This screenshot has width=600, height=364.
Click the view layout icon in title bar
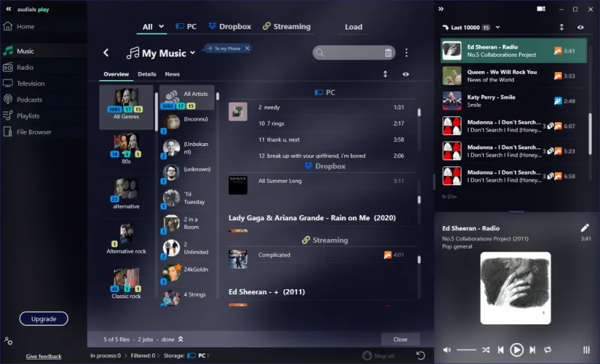pyautogui.click(x=541, y=9)
